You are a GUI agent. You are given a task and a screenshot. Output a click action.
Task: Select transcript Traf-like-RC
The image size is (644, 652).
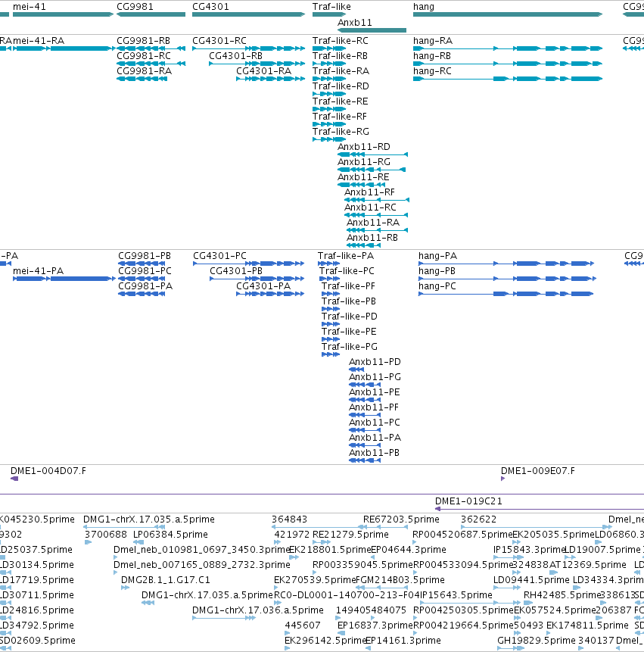pyautogui.click(x=329, y=48)
